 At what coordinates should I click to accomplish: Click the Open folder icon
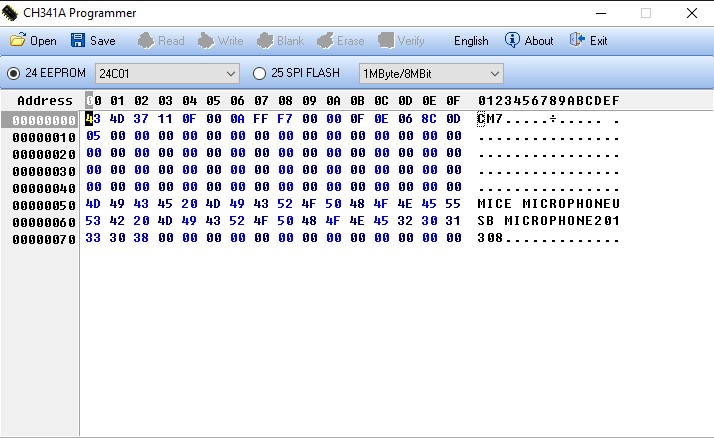coord(18,41)
